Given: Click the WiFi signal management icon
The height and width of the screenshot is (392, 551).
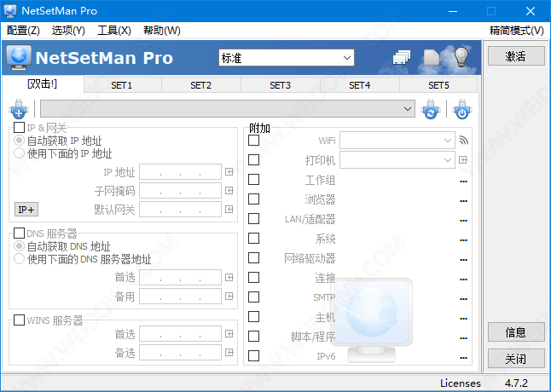Looking at the screenshot, I should [463, 141].
